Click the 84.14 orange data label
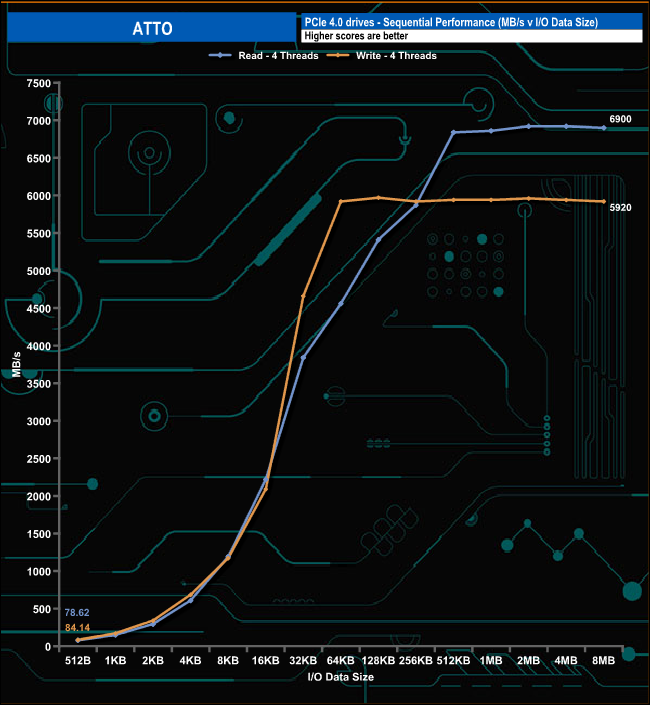Screen dimensions: 650x705 click(78, 627)
